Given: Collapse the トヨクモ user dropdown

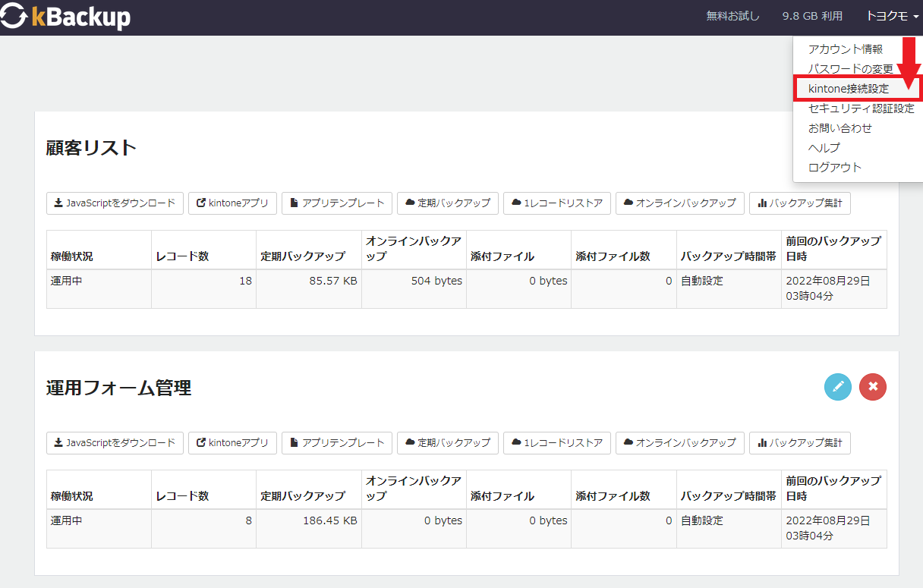Looking at the screenshot, I should click(893, 16).
